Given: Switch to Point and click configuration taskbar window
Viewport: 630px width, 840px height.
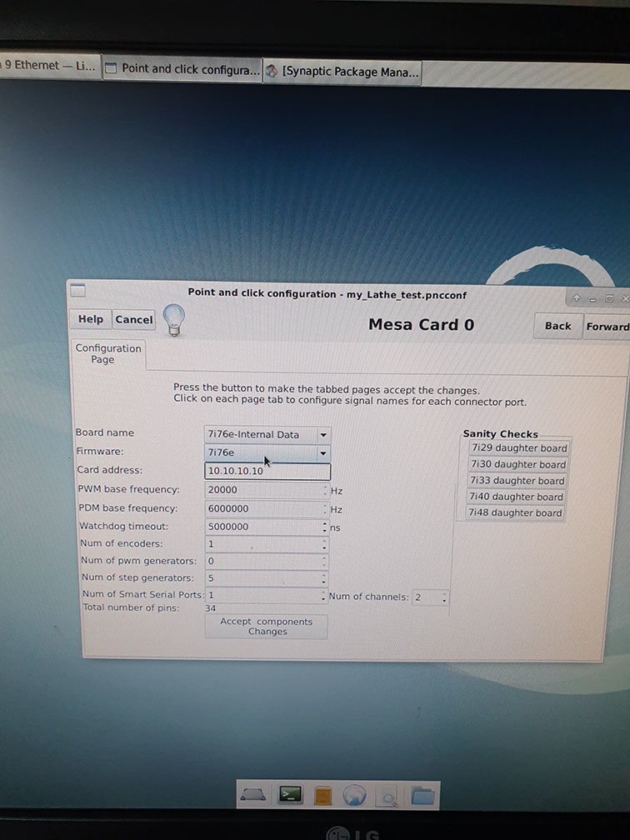Looking at the screenshot, I should pos(182,69).
